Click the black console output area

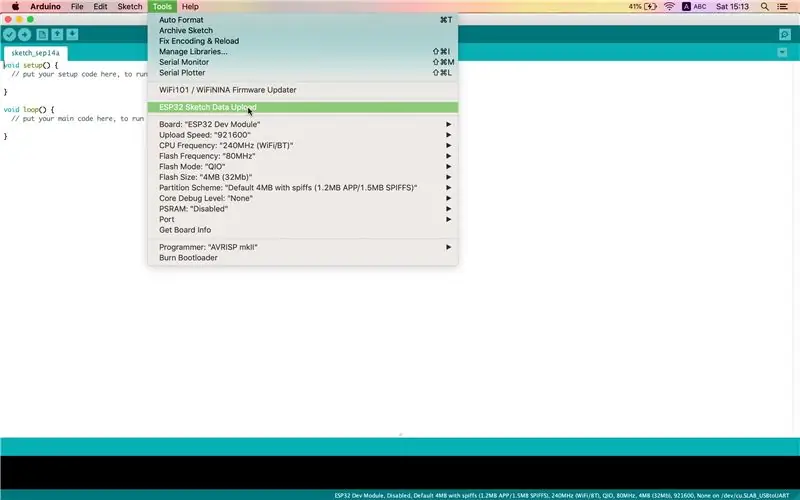point(400,472)
